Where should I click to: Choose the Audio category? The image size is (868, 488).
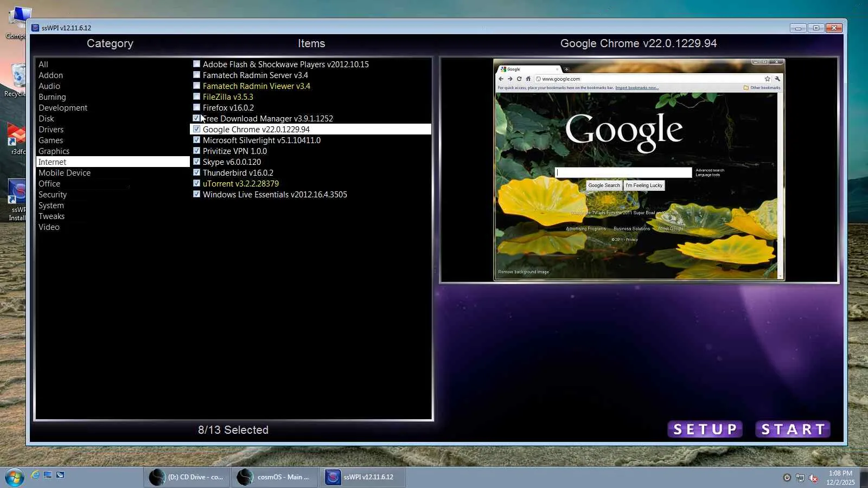point(49,86)
